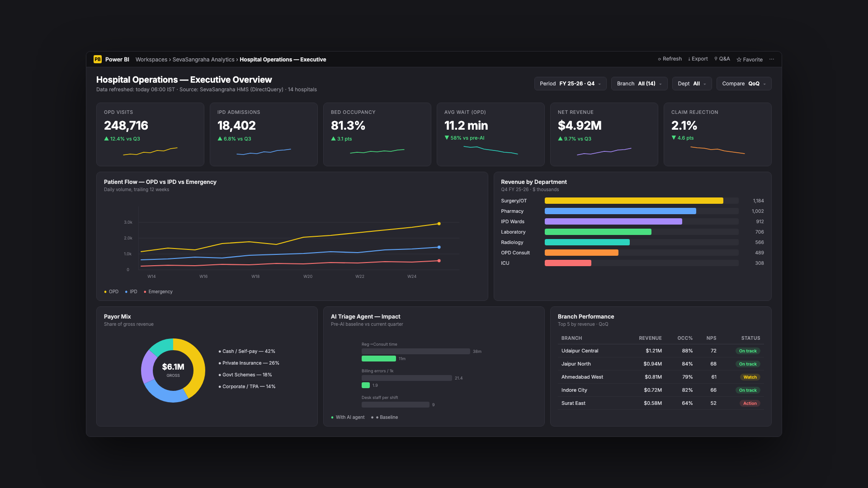This screenshot has width=868, height=488.
Task: Select the Indore City branch row
Action: click(660, 390)
